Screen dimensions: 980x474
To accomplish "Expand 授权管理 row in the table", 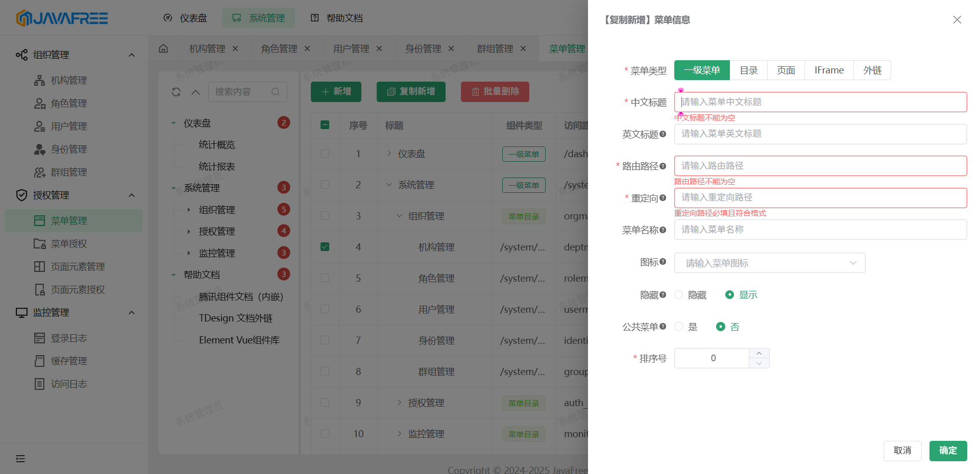I will click(400, 403).
